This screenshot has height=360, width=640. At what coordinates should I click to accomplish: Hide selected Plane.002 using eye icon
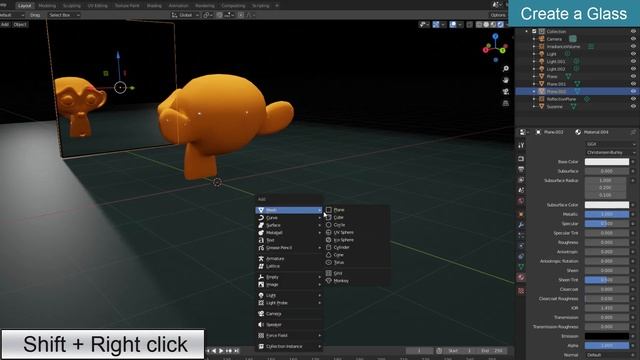point(633,91)
